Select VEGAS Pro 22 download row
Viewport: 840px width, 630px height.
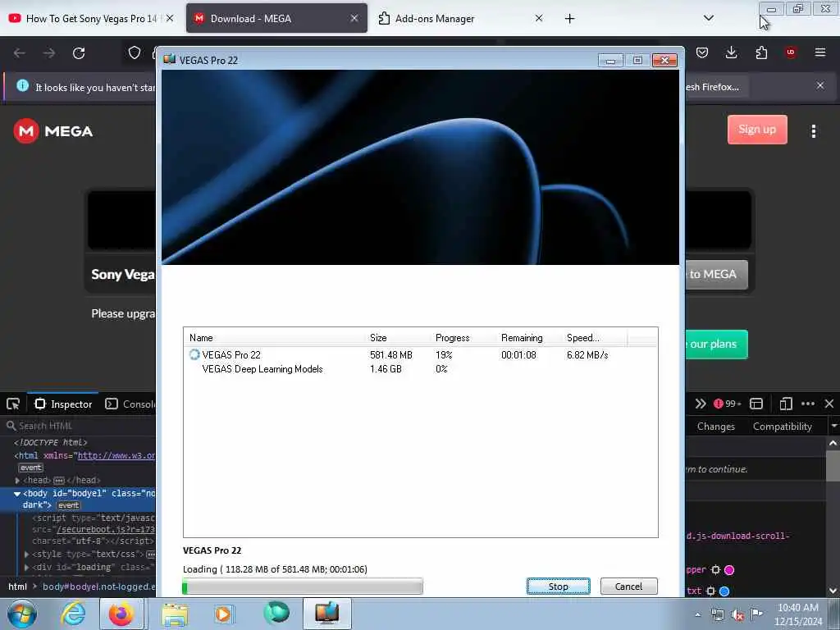[x=421, y=354]
